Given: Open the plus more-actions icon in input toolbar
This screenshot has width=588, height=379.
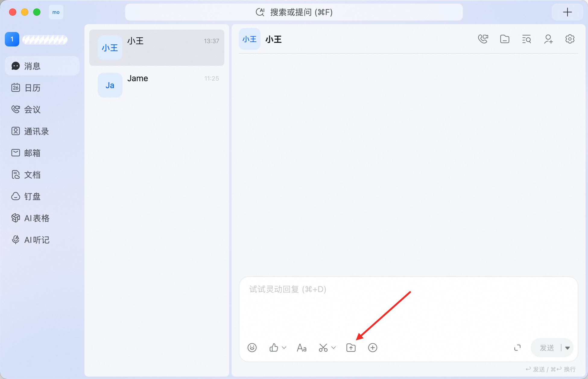Looking at the screenshot, I should (373, 348).
